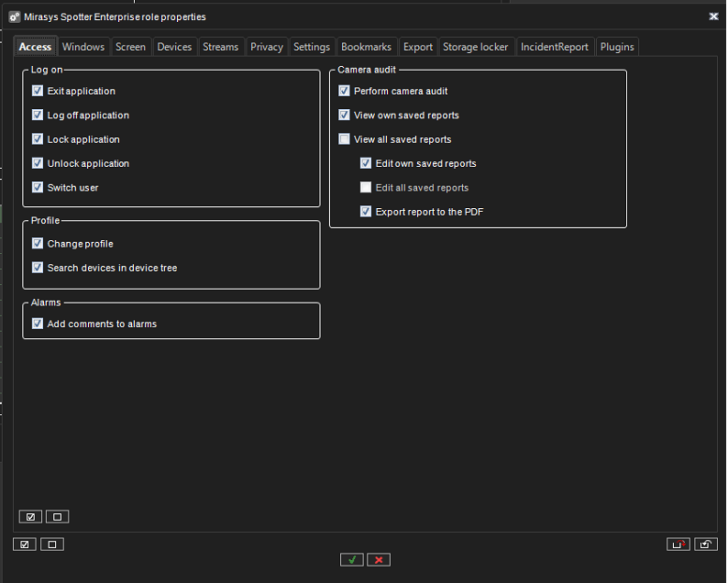Click the uncheck-all icon inside the Access tab panel

tap(57, 516)
